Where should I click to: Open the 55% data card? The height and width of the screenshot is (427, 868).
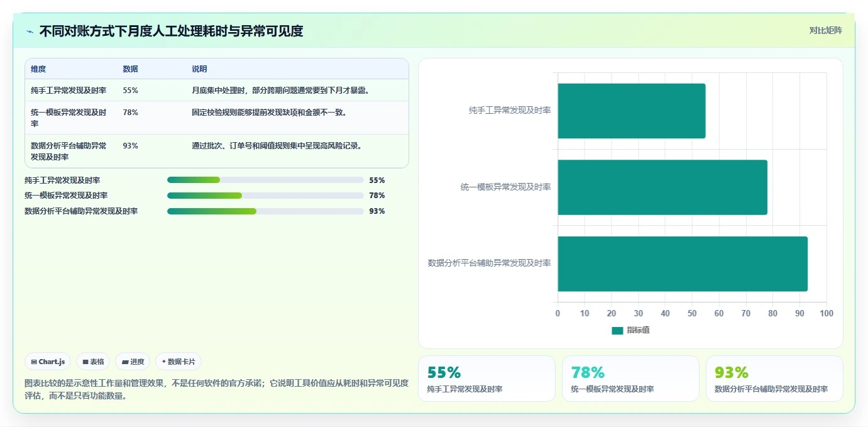tap(486, 379)
